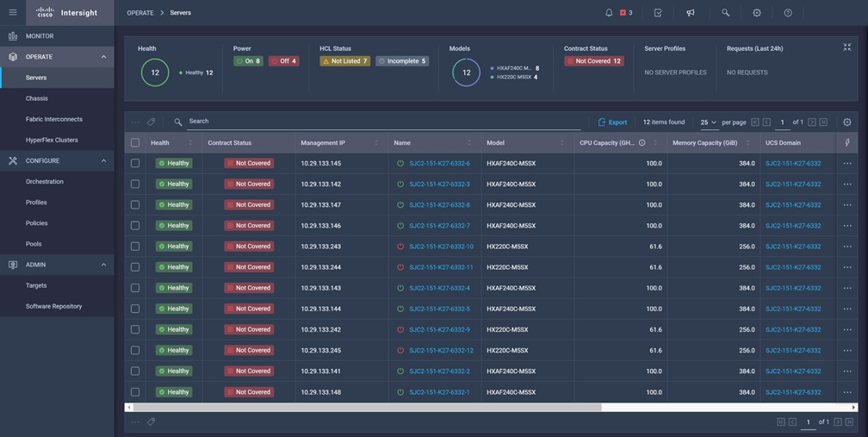Check the row for 10.29.133.145

[x=135, y=164]
